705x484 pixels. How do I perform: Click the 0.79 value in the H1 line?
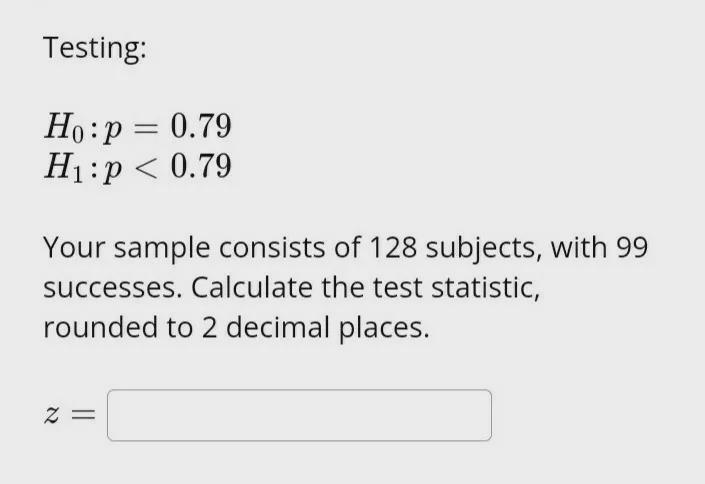(201, 166)
